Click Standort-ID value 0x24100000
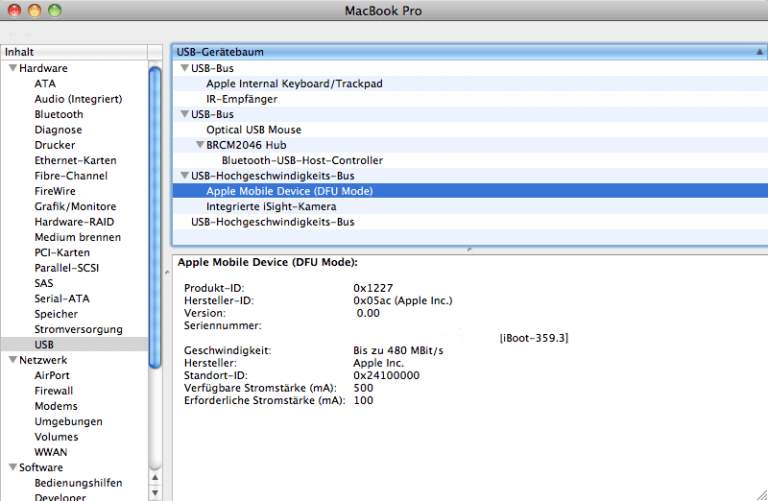768x501 pixels. pos(386,376)
